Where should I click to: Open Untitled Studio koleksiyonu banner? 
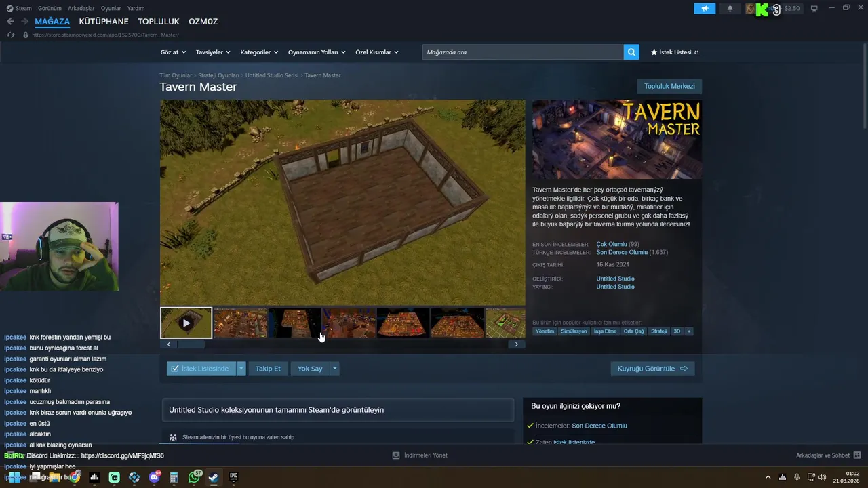pos(337,410)
